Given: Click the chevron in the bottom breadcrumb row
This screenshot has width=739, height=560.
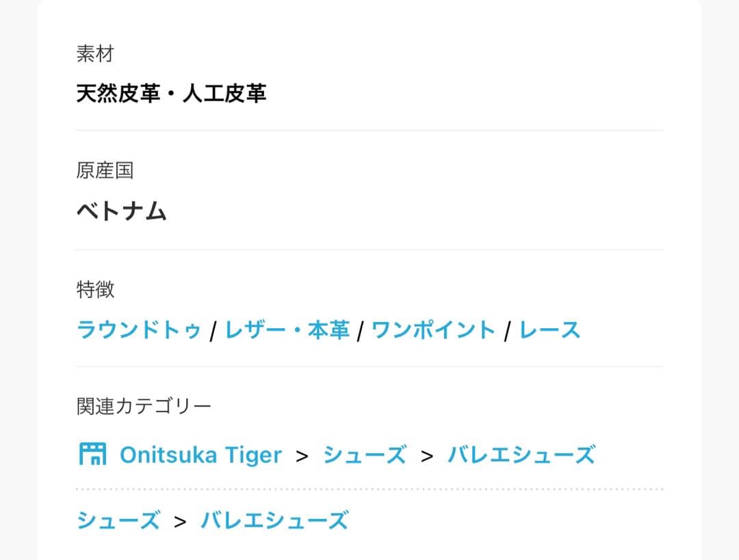Looking at the screenshot, I should click(x=180, y=522).
